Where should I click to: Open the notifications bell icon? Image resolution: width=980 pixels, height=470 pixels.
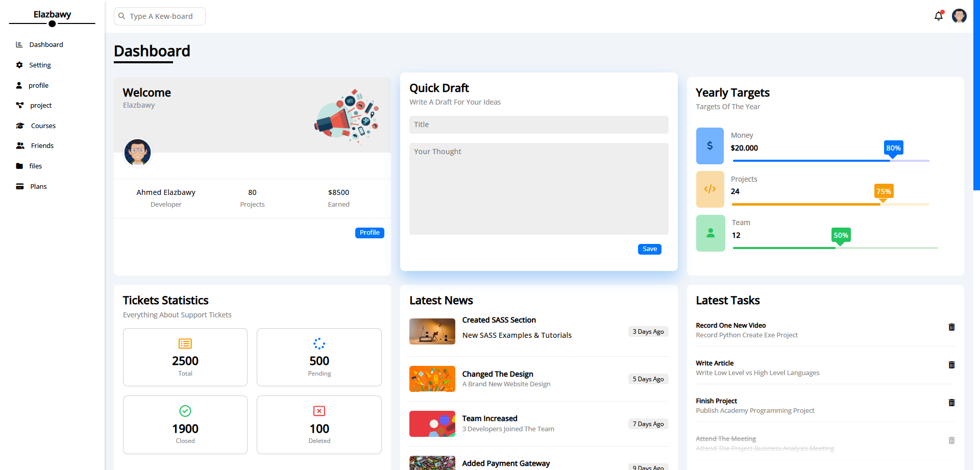pyautogui.click(x=938, y=16)
